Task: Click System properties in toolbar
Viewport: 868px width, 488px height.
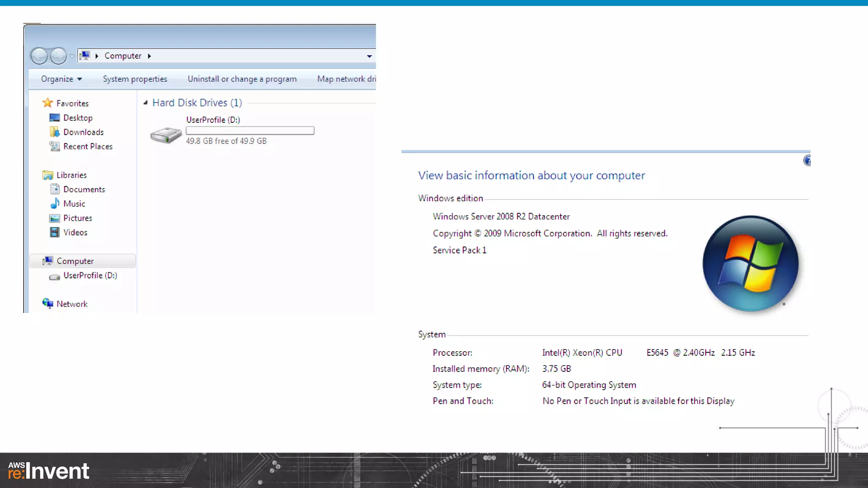Action: point(135,79)
